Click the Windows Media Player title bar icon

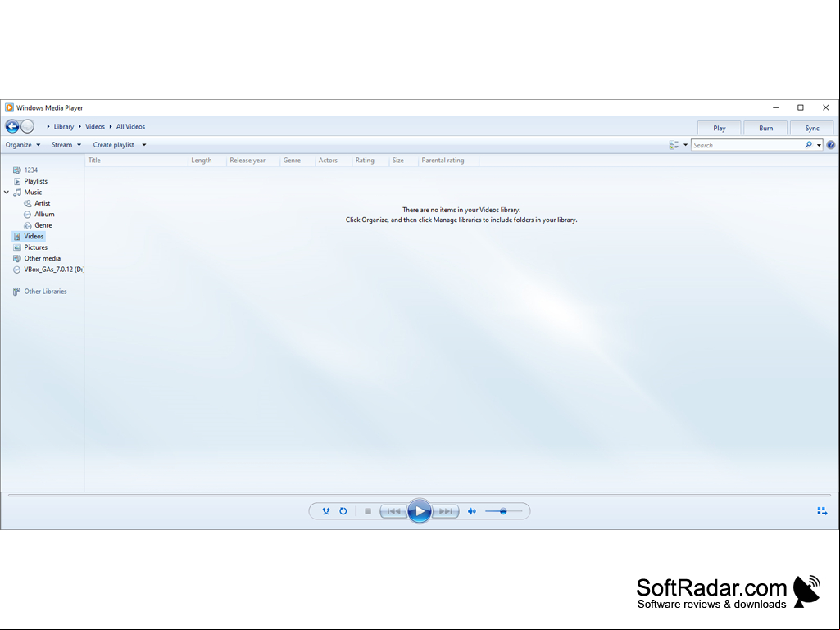coord(9,107)
